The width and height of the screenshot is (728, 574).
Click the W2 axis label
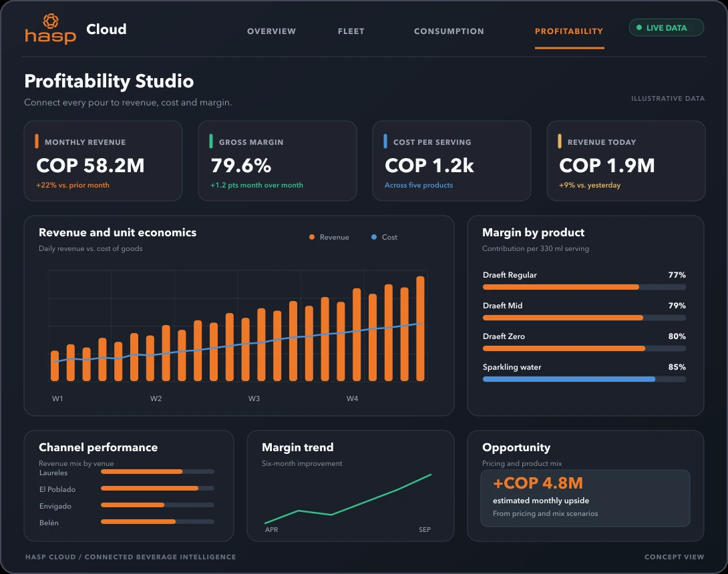coord(156,398)
